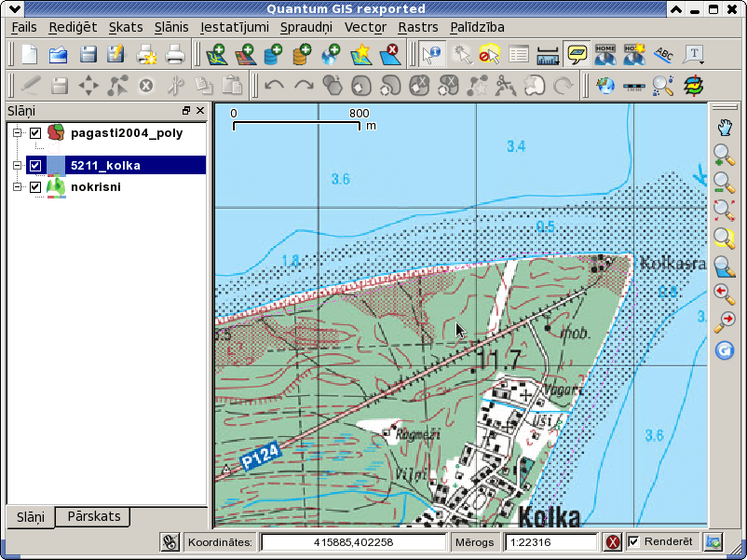Viewport: 747px width, 560px height.
Task: Create new vector layer star icon
Action: [x=360, y=54]
